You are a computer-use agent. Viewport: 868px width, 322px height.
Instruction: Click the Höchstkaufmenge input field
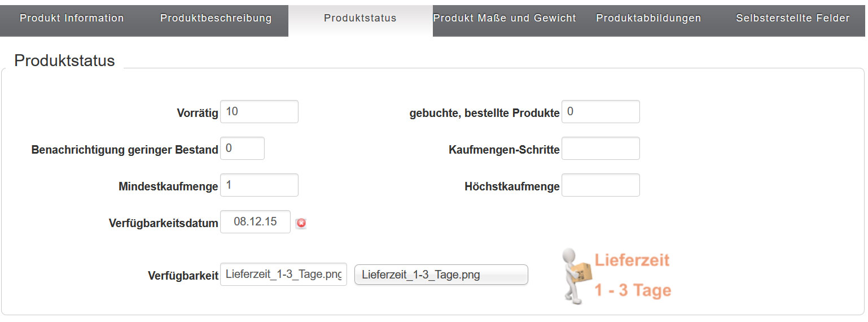[x=600, y=185]
